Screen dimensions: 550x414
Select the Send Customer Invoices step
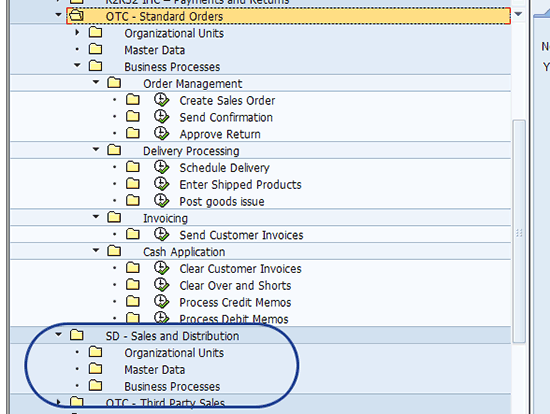pyautogui.click(x=241, y=235)
